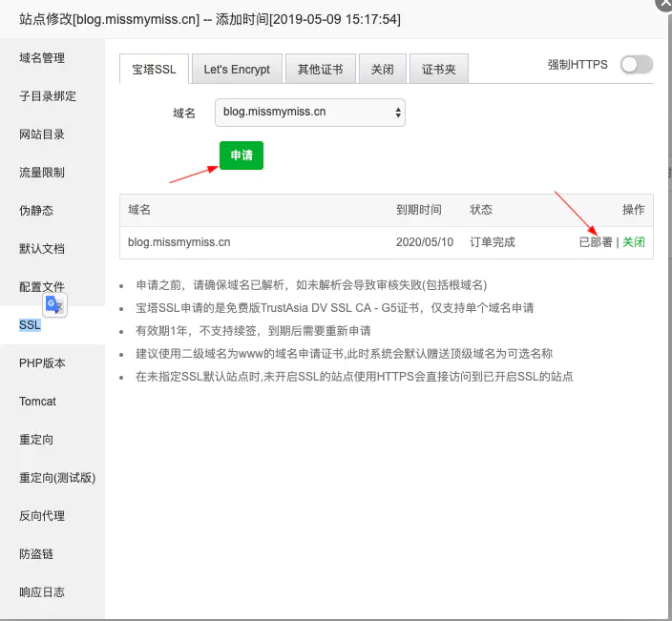Switch to the Let's Encrypt tab

pos(237,69)
